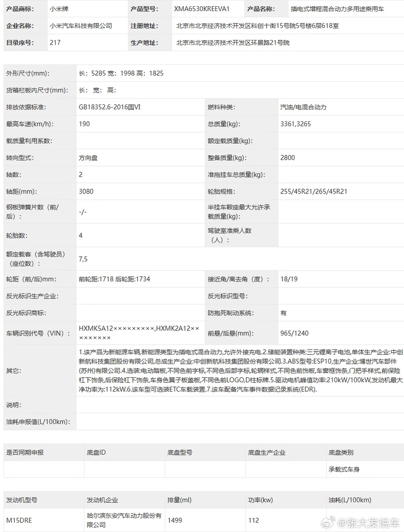Select tire spec 255/45R21/265/45R21
The width and height of the screenshot is (404, 532).
(x=314, y=191)
